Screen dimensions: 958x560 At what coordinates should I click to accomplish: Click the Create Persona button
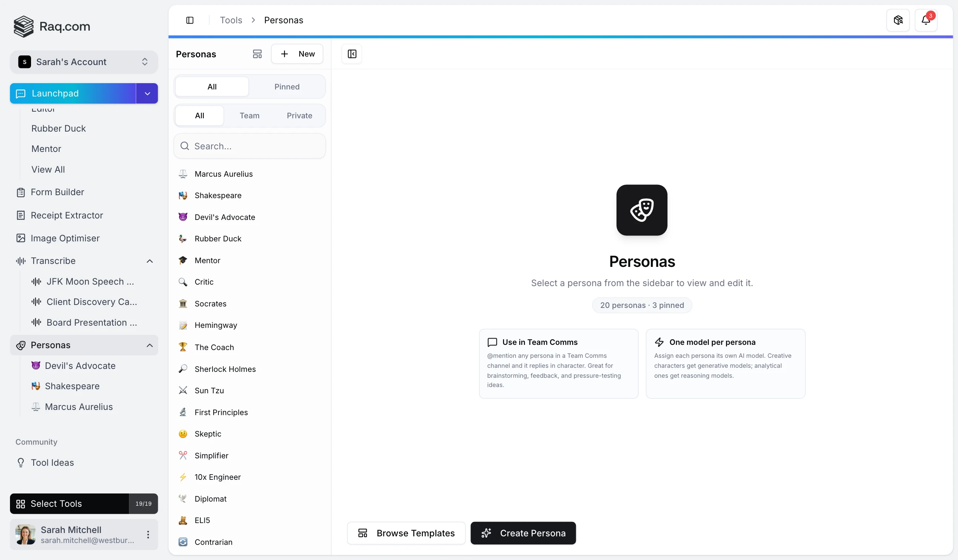pyautogui.click(x=523, y=533)
